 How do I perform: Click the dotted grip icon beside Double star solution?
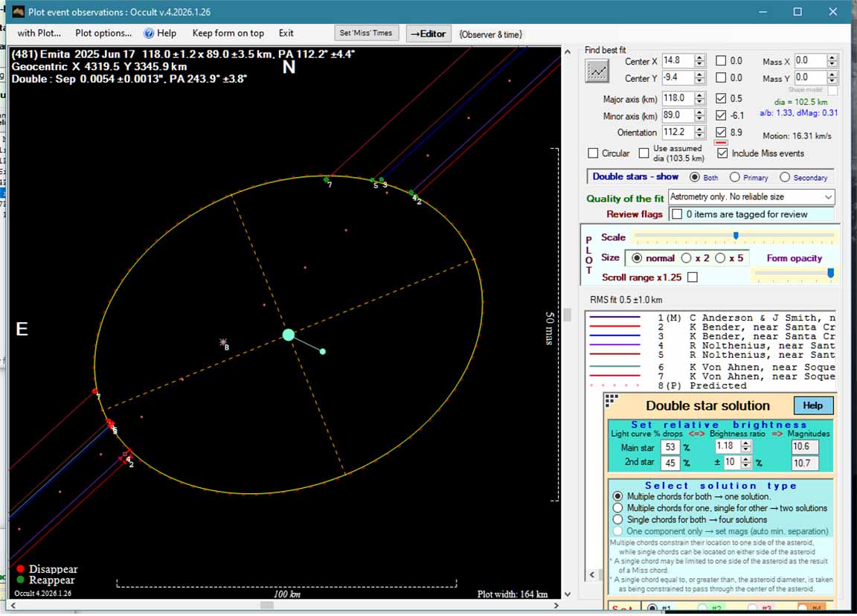pyautogui.click(x=612, y=400)
